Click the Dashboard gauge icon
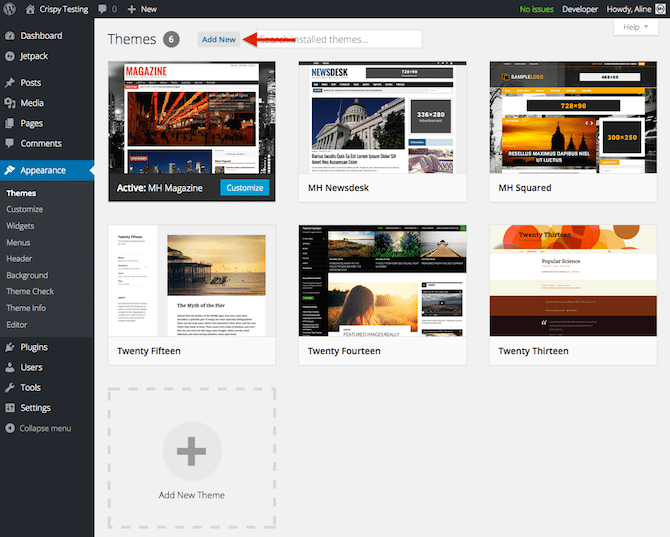The image size is (670, 537). pos(10,36)
